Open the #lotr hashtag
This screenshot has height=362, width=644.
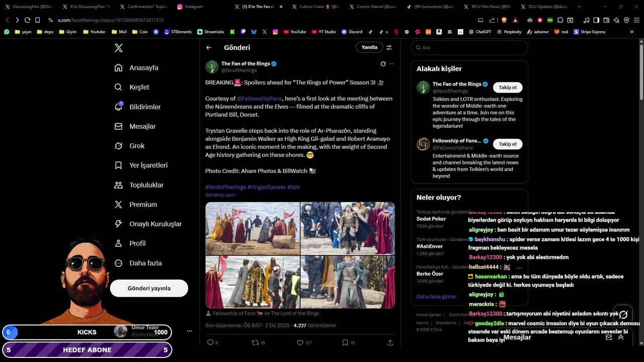[x=294, y=187]
